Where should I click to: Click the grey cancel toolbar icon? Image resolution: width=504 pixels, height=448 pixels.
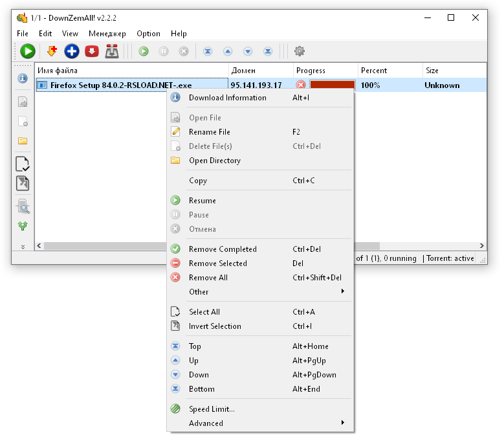[x=184, y=51]
